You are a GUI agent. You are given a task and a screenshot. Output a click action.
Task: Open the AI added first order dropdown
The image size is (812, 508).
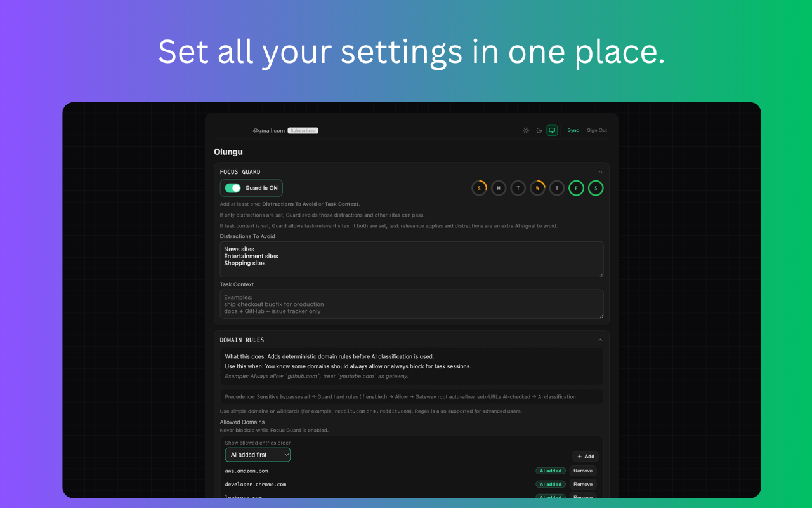(x=258, y=455)
